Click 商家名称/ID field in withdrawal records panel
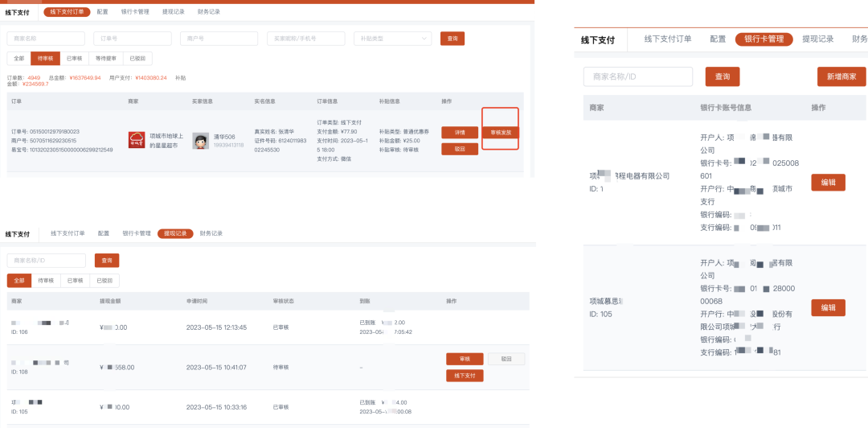 tap(47, 261)
